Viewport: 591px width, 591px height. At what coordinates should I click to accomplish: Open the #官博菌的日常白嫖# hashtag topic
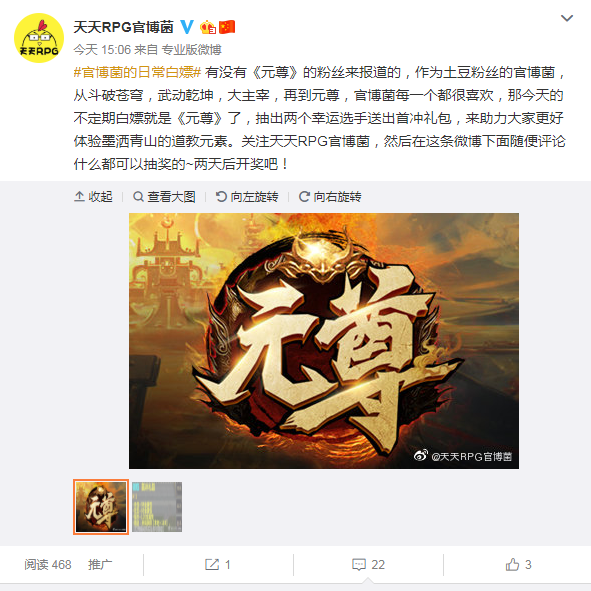[x=137, y=72]
